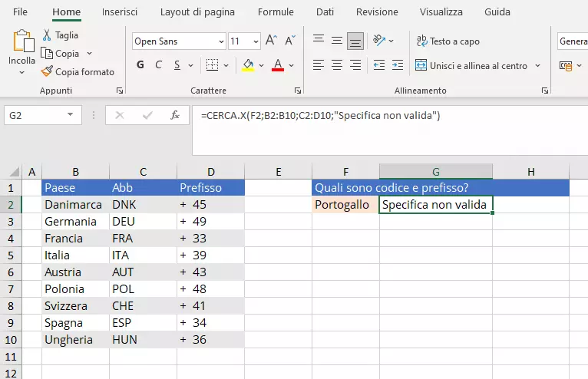This screenshot has width=588, height=379.
Task: Select the cell with abbreviation HUN
Action: point(143,340)
